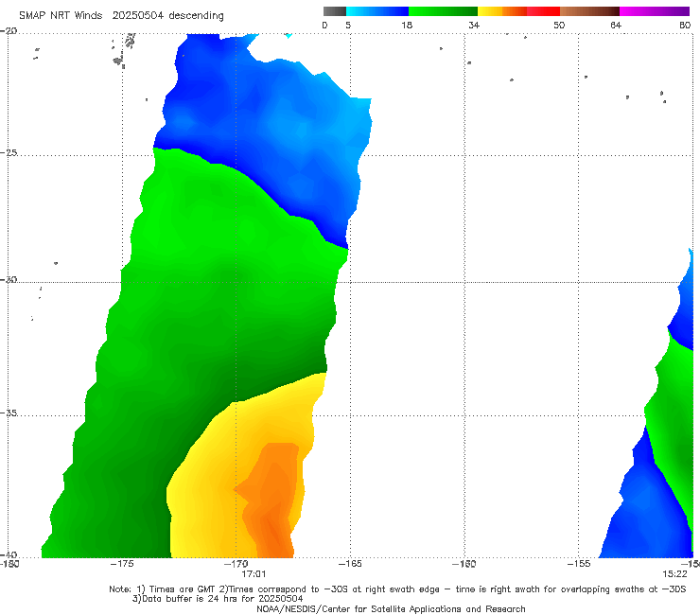Click the note line 'Times are GMT'
This screenshot has width=700, height=615.
click(x=183, y=589)
